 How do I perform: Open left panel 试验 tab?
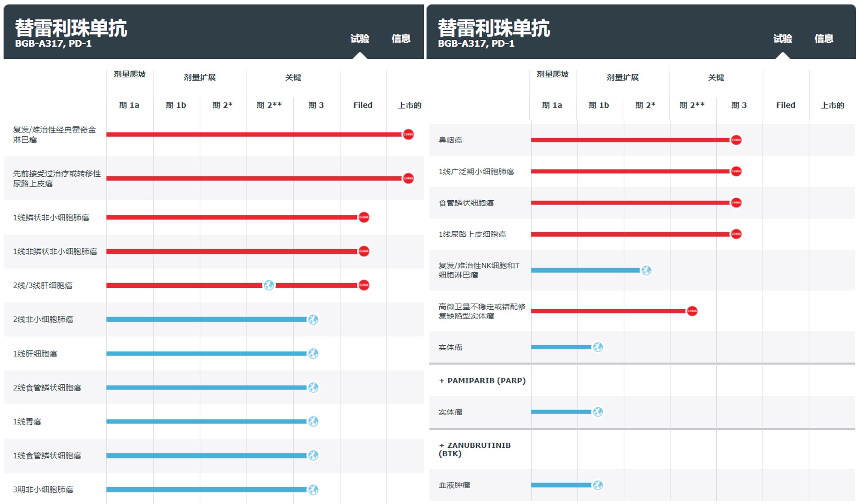359,39
